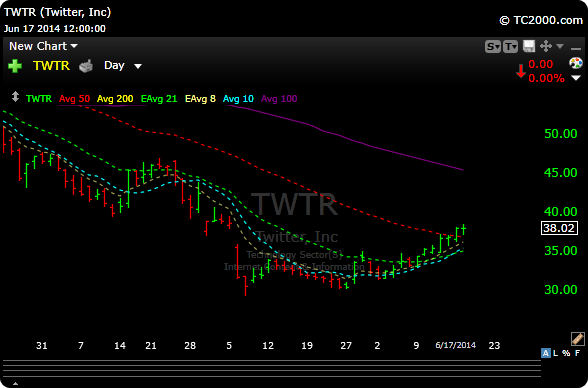Click the Avg 10 legend label
Viewport: 588px width, 388px height.
coord(238,99)
